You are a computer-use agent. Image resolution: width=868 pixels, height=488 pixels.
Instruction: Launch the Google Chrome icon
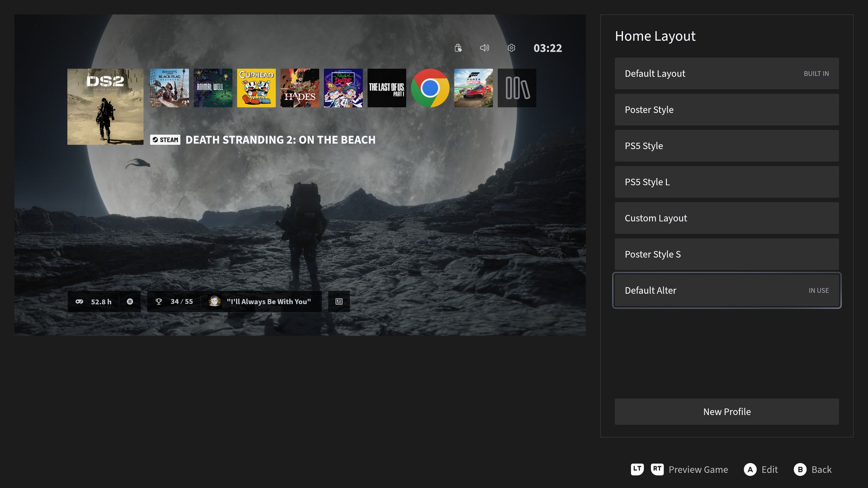(430, 88)
